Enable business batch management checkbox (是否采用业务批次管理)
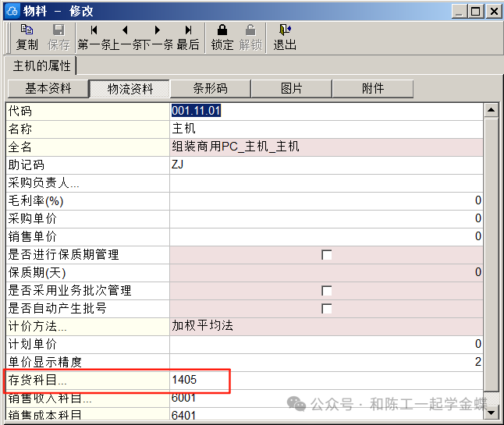Screen dimensions: 504x425 tap(327, 291)
